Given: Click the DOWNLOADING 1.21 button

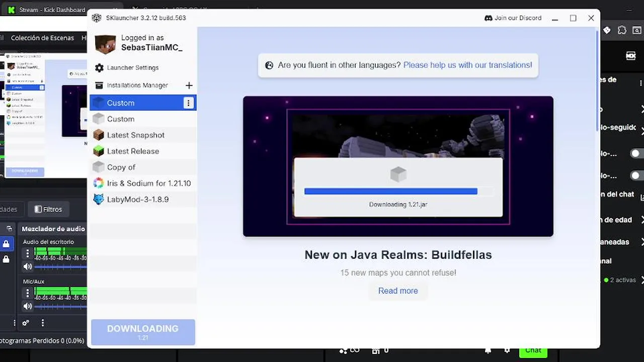Looking at the screenshot, I should pos(143,332).
